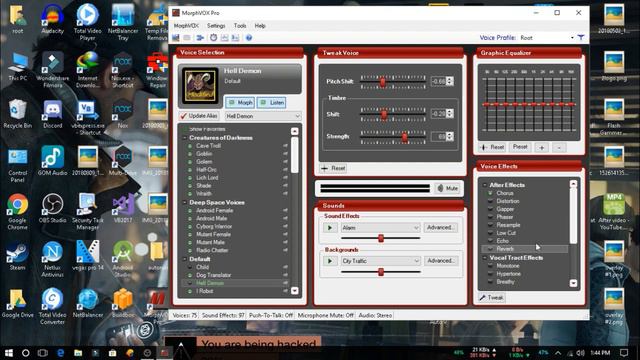Open GOM Audio desktop shortcut
The image size is (640, 360).
click(x=53, y=161)
